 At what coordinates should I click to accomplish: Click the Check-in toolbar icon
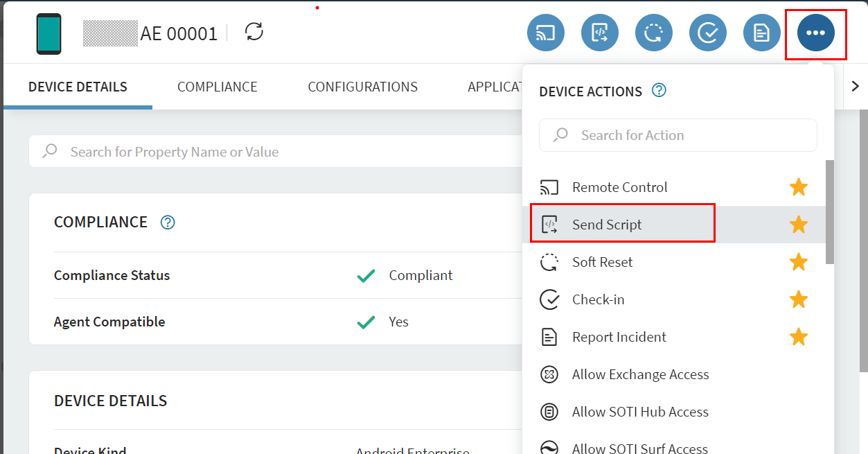[x=707, y=32]
